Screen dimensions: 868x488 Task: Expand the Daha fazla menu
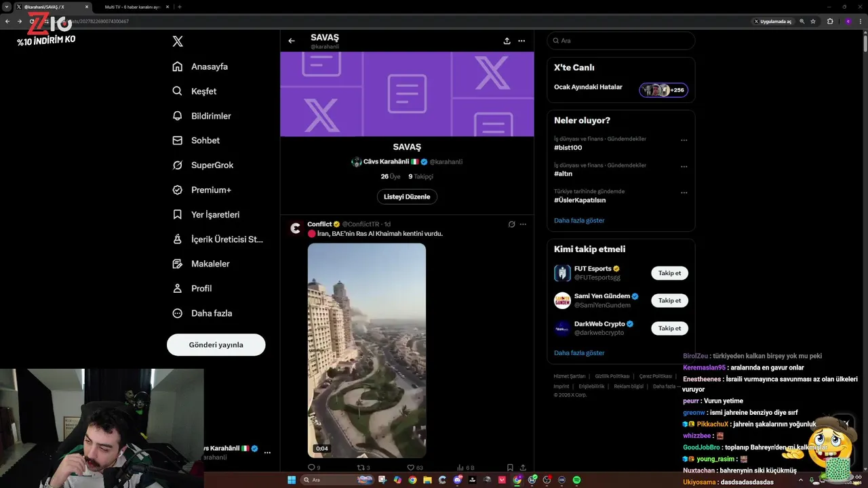(202, 313)
